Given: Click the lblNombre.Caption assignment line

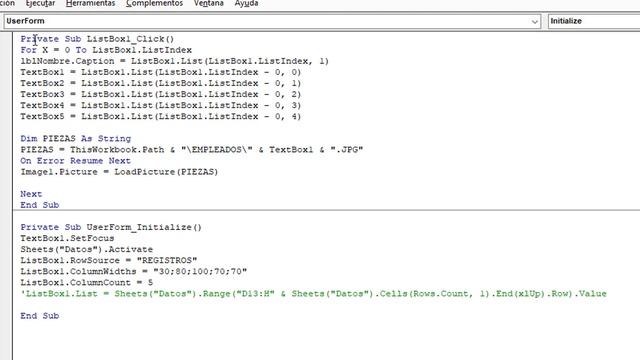Looking at the screenshot, I should (x=174, y=61).
